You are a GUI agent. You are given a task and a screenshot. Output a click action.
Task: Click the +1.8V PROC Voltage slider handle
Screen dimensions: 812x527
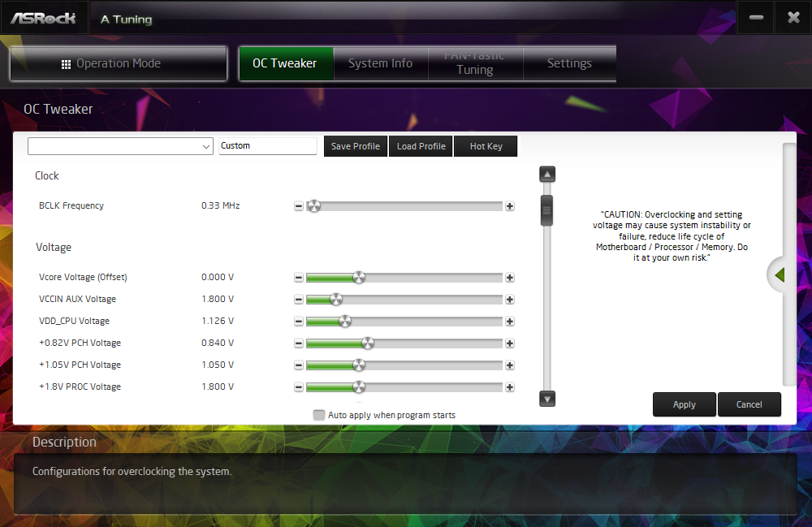359,387
